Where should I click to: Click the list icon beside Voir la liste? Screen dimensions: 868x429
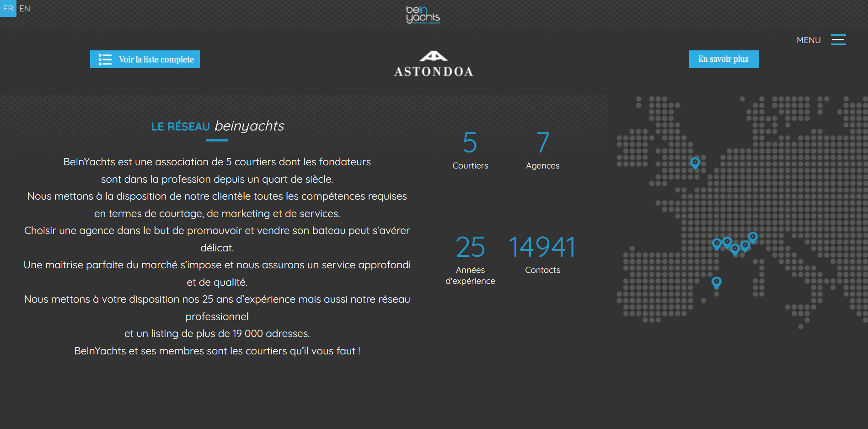click(105, 60)
